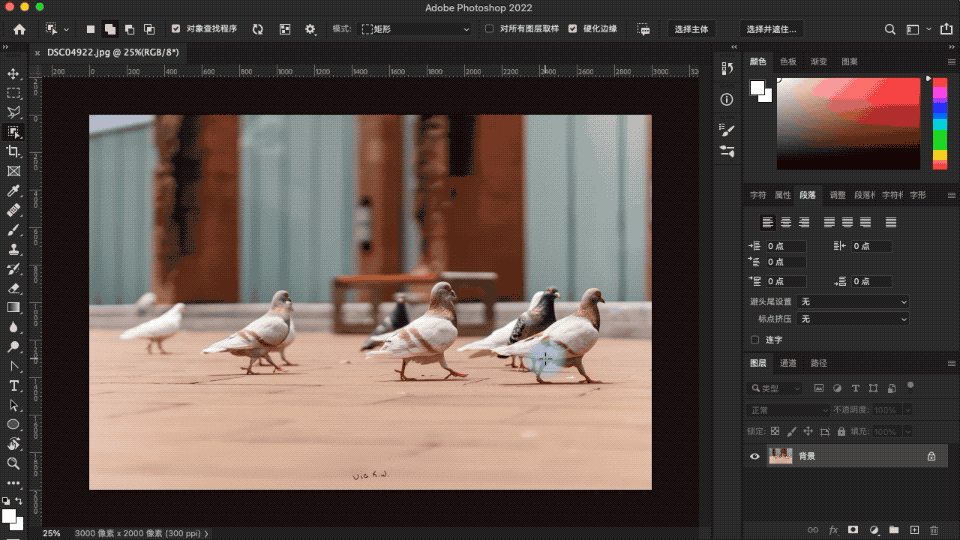Delete layer using trash icon
The width and height of the screenshot is (960, 540).
click(x=934, y=529)
